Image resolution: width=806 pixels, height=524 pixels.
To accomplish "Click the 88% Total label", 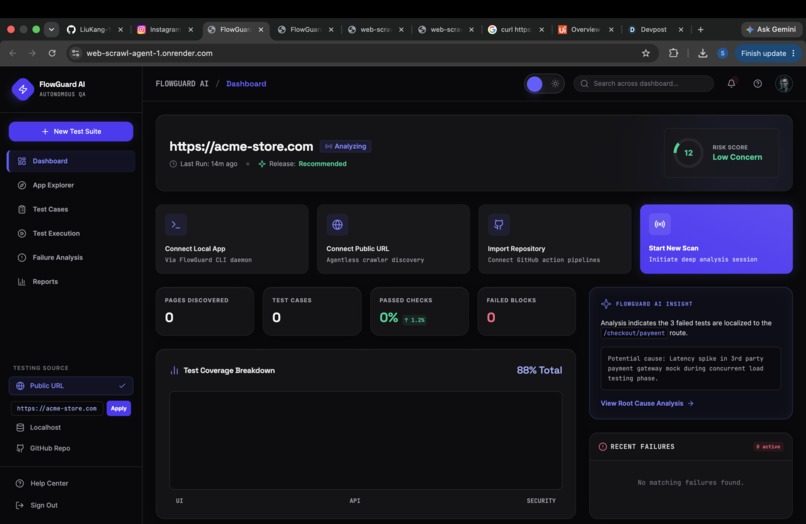I will pos(539,370).
